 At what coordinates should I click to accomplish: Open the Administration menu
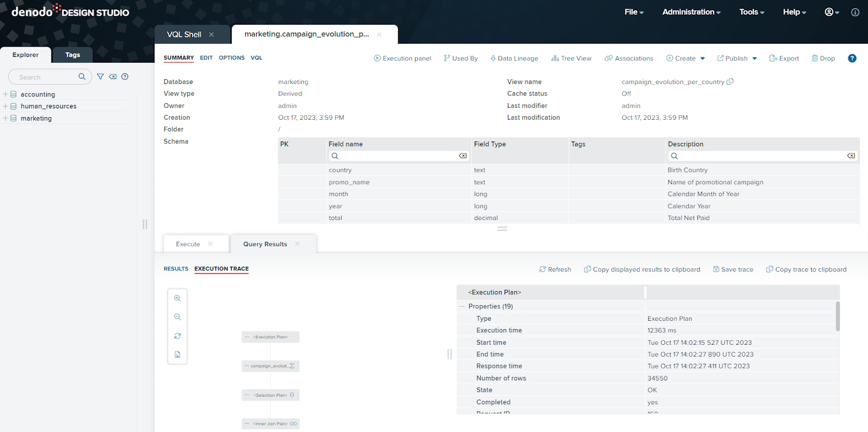[691, 12]
